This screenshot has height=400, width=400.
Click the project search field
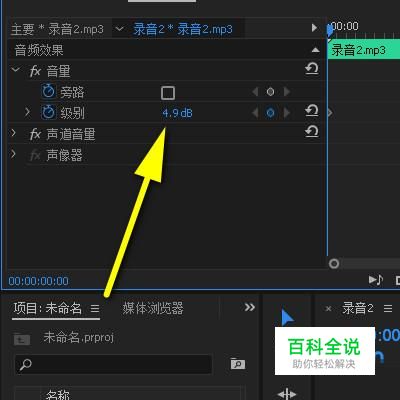[113, 364]
